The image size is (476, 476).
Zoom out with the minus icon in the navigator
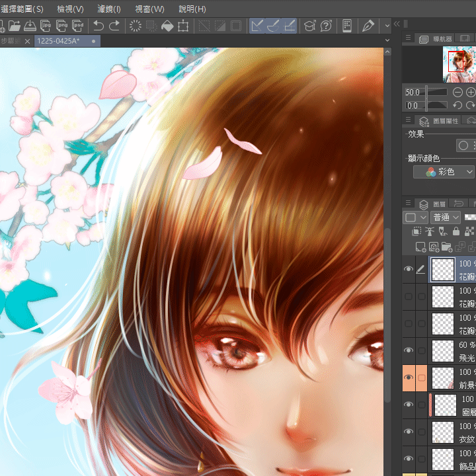click(x=457, y=93)
